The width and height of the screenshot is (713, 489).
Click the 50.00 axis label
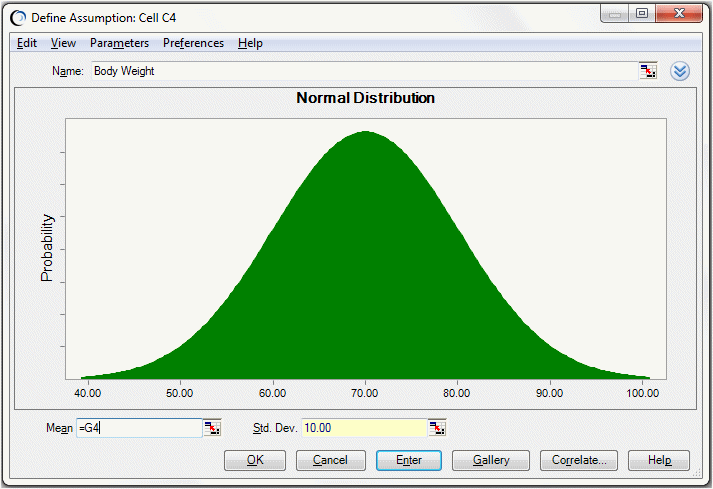180,393
